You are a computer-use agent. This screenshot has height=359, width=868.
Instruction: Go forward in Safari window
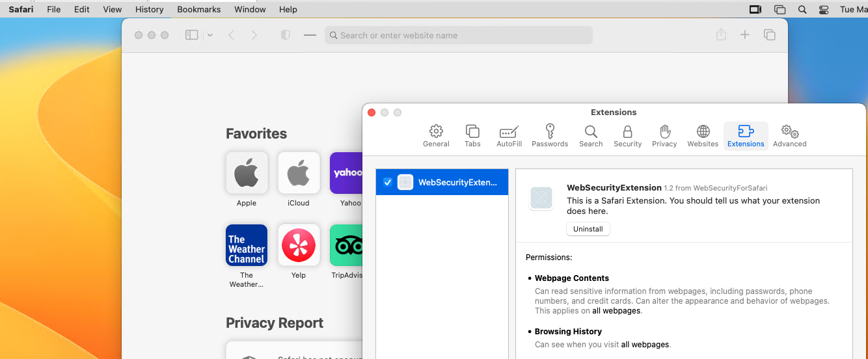[x=254, y=35]
